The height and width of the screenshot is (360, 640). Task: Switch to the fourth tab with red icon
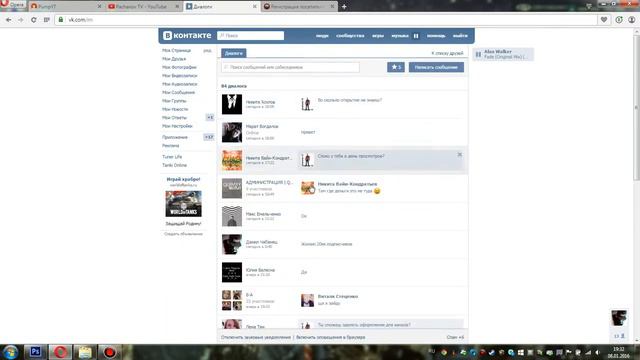click(299, 7)
